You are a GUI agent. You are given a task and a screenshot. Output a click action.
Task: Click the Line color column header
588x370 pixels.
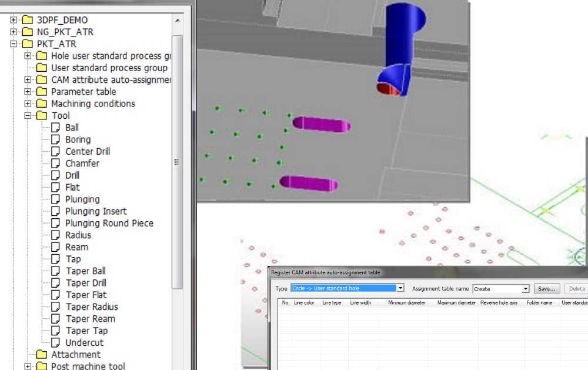(x=305, y=303)
